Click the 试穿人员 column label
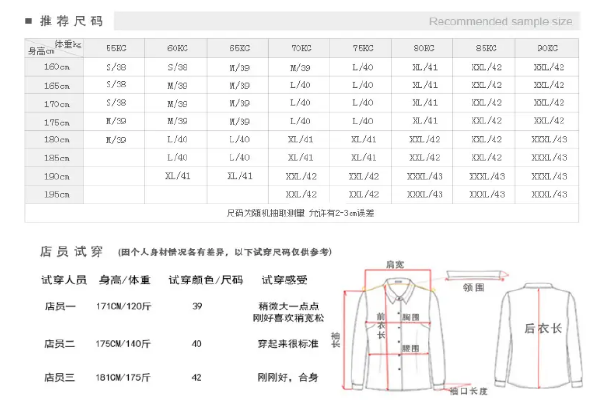Viewport: 600px width, 400px height. coord(64,280)
